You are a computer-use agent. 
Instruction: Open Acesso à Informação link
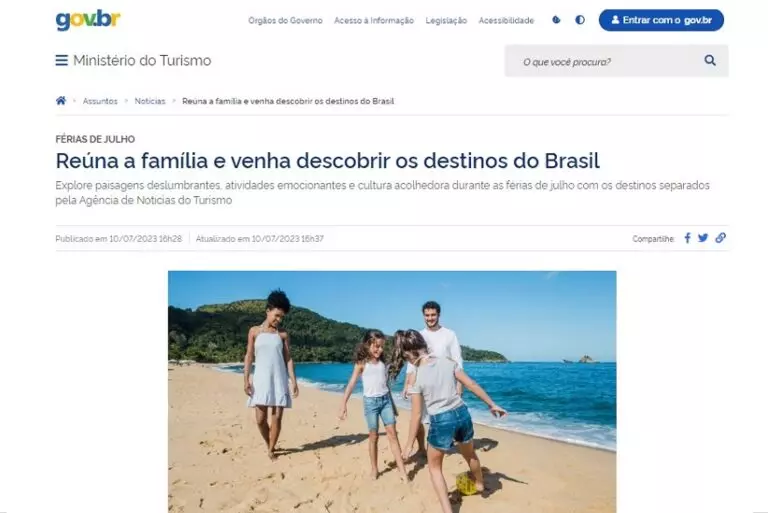[x=374, y=21]
